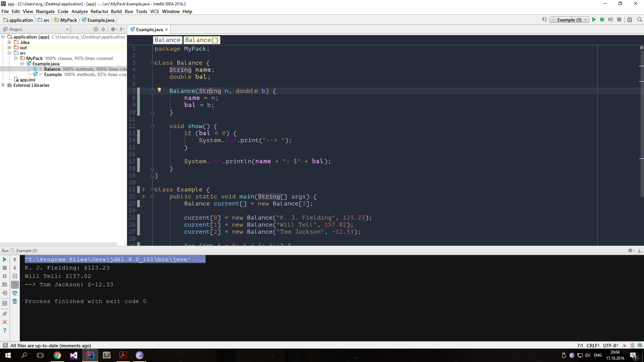Click Down the Stack Trace arrow
Image resolution: width=644 pixels, height=362 pixels.
(x=15, y=268)
